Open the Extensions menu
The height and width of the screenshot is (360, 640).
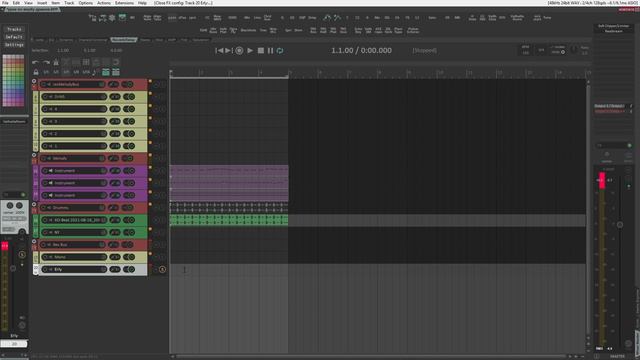point(124,3)
